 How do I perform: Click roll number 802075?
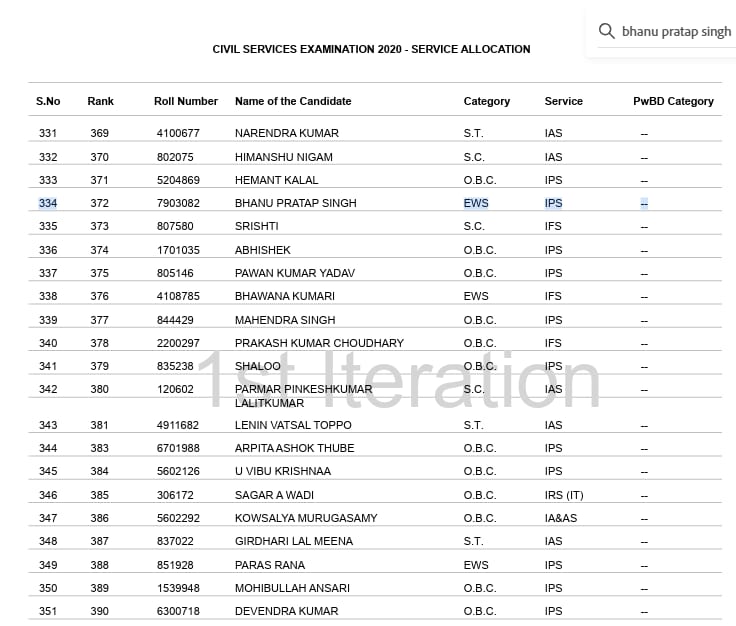[175, 157]
